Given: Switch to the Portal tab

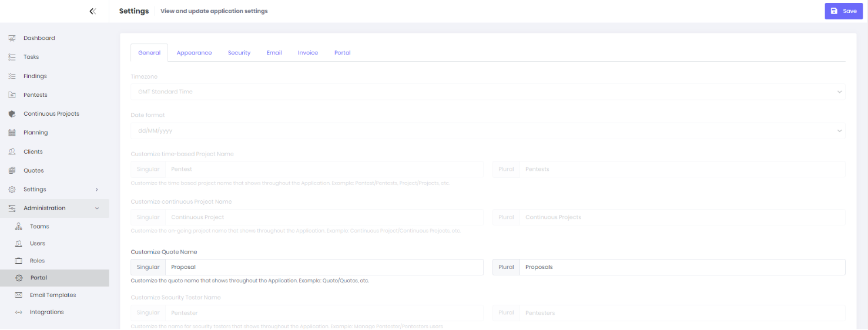Looking at the screenshot, I should tap(343, 53).
